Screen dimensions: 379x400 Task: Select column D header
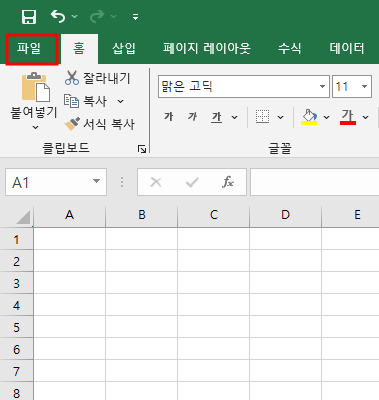(x=286, y=215)
